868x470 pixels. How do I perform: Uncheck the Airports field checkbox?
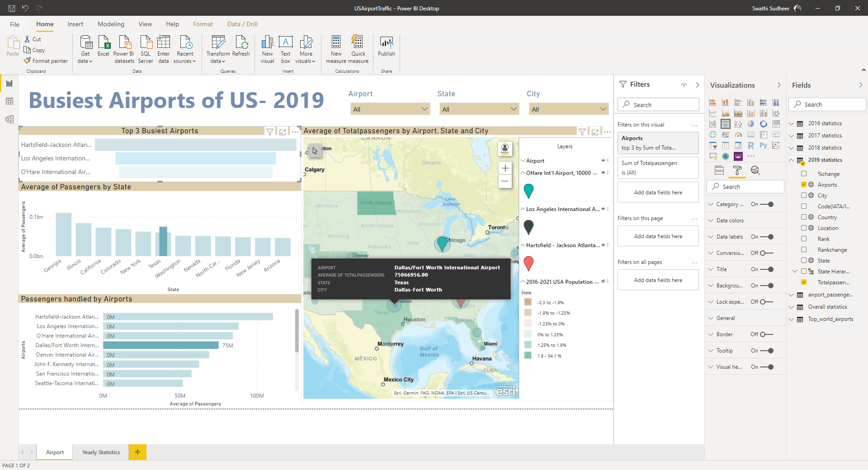point(804,184)
